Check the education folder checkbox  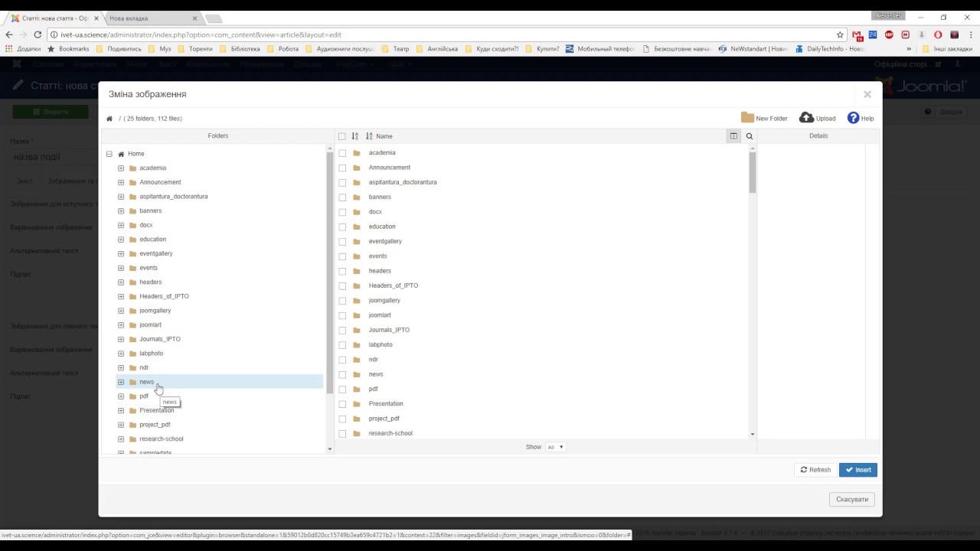[x=342, y=227]
